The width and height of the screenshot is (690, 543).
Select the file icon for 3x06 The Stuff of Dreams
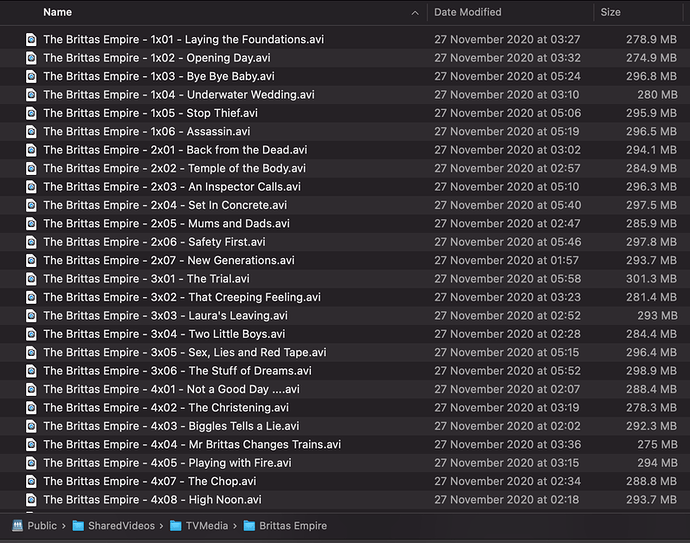tap(31, 371)
